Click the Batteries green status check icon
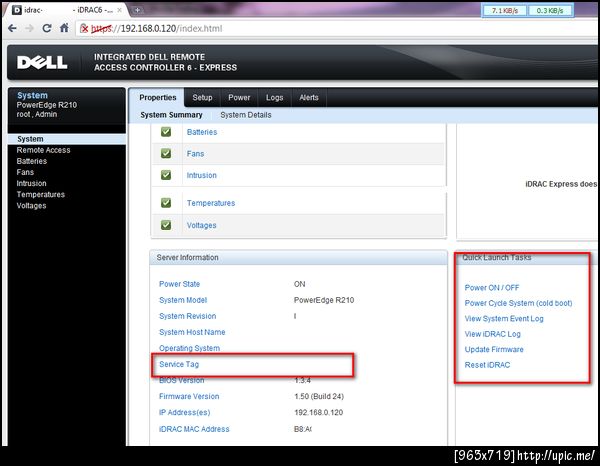Image resolution: width=600 pixels, height=466 pixels. pos(166,132)
